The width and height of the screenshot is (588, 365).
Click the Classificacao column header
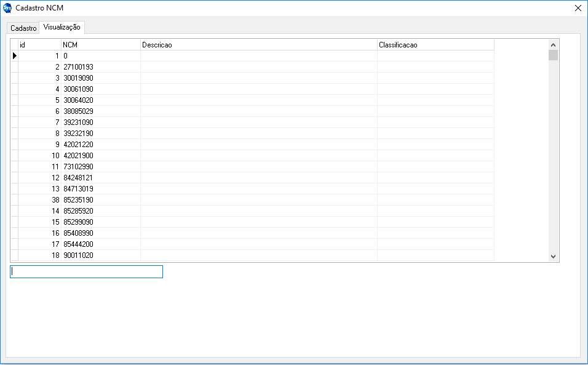click(435, 45)
